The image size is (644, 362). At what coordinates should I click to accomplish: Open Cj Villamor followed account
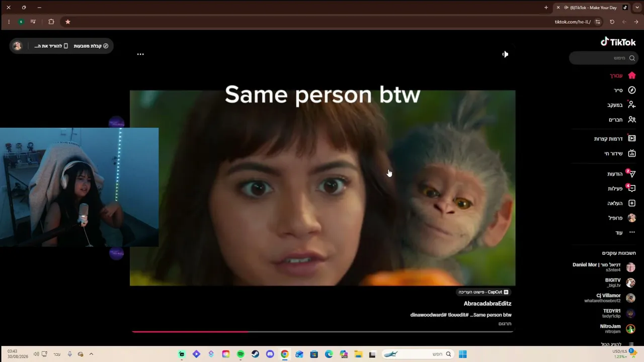coord(610,298)
